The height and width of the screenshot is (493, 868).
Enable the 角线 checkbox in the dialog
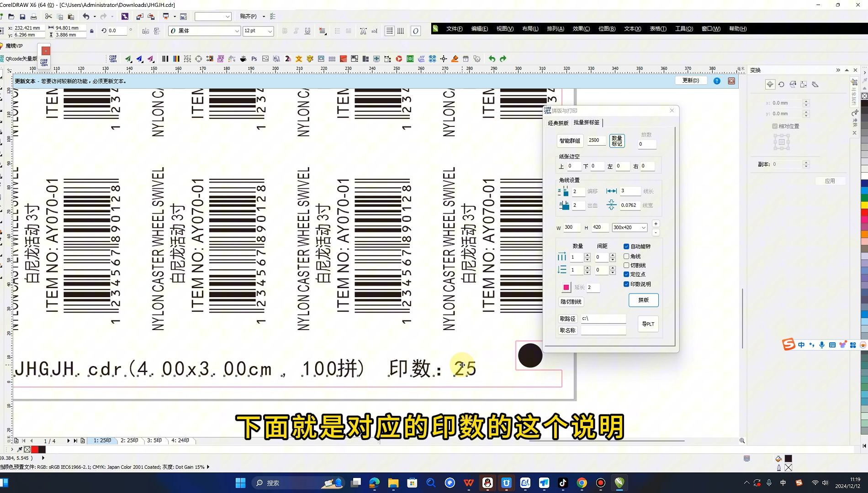pyautogui.click(x=627, y=256)
